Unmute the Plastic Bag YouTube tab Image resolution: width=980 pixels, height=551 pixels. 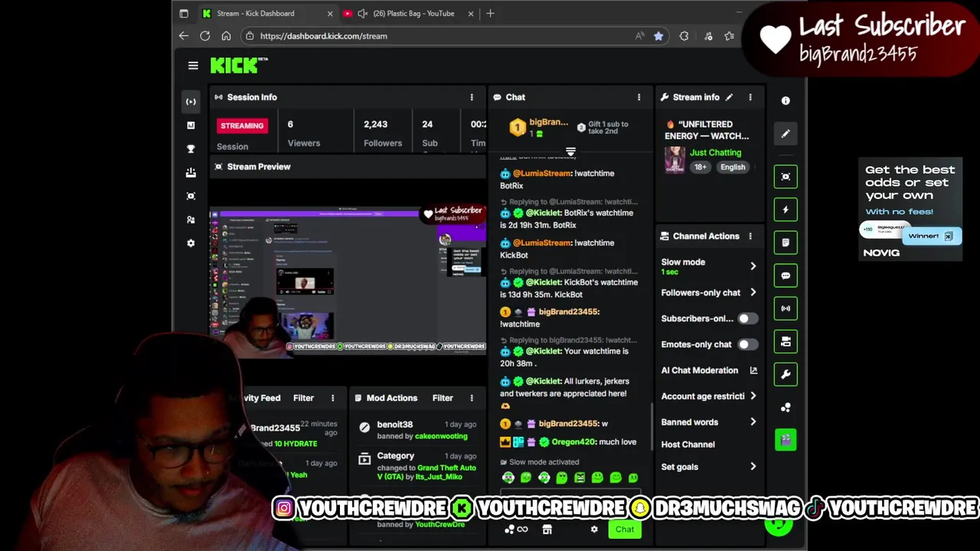(x=363, y=13)
